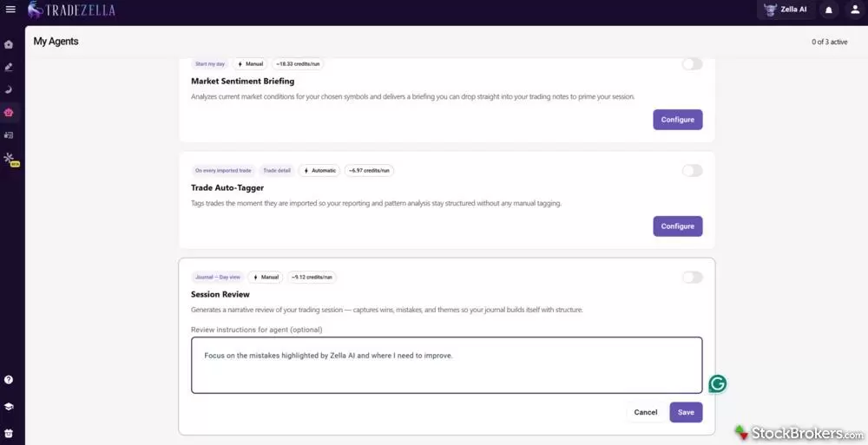Click the 'Market Sentiment Briefing' title
The height and width of the screenshot is (445, 868).
pos(242,81)
